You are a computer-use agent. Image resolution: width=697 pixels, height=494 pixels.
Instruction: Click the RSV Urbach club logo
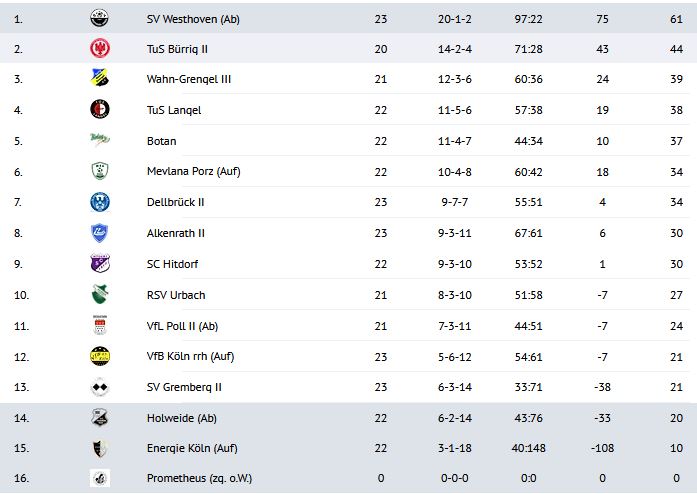point(100,294)
